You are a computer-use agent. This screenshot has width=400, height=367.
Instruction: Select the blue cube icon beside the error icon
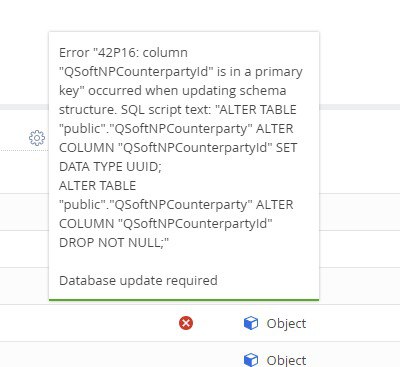point(251,323)
